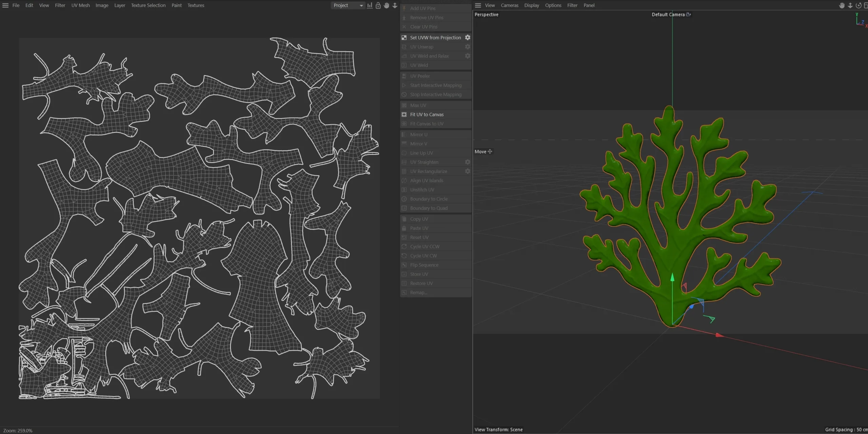This screenshot has width=868, height=434.
Task: Click the histogram bars icon beside Project
Action: tap(370, 5)
